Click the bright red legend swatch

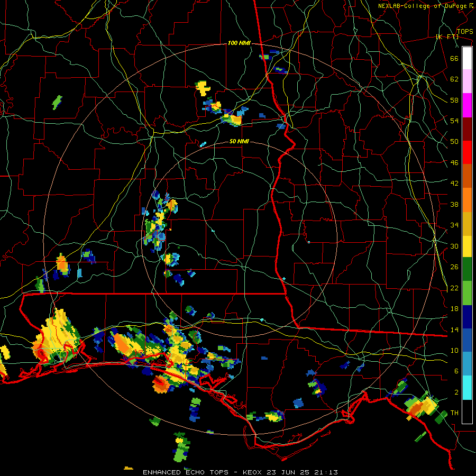467,152
